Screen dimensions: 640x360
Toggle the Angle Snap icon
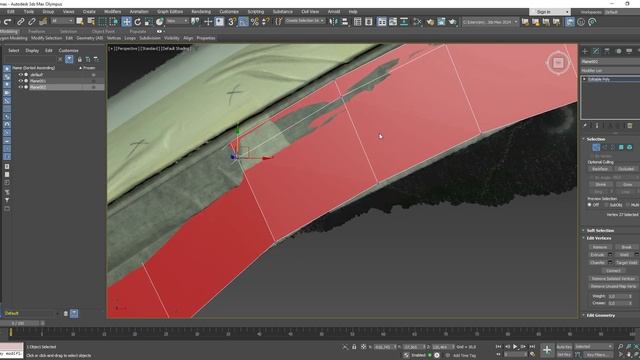pos(243,22)
